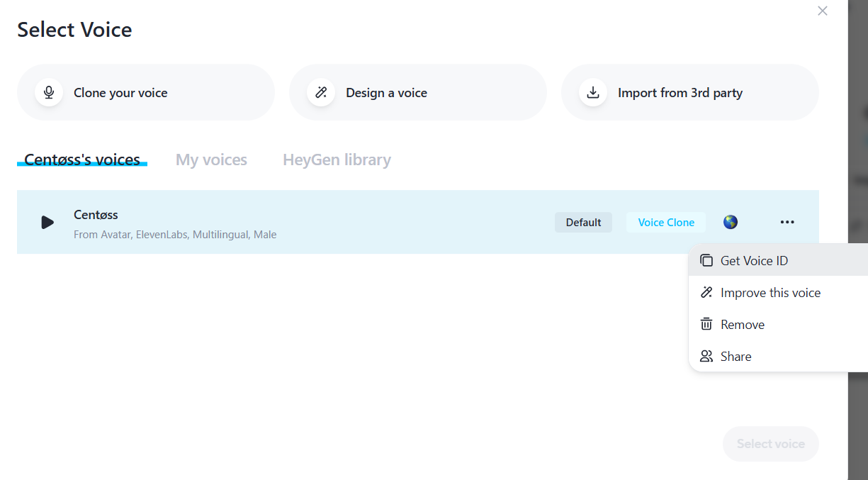This screenshot has height=480, width=868.
Task: Click the wand icon beside Improve this voice
Action: point(706,293)
